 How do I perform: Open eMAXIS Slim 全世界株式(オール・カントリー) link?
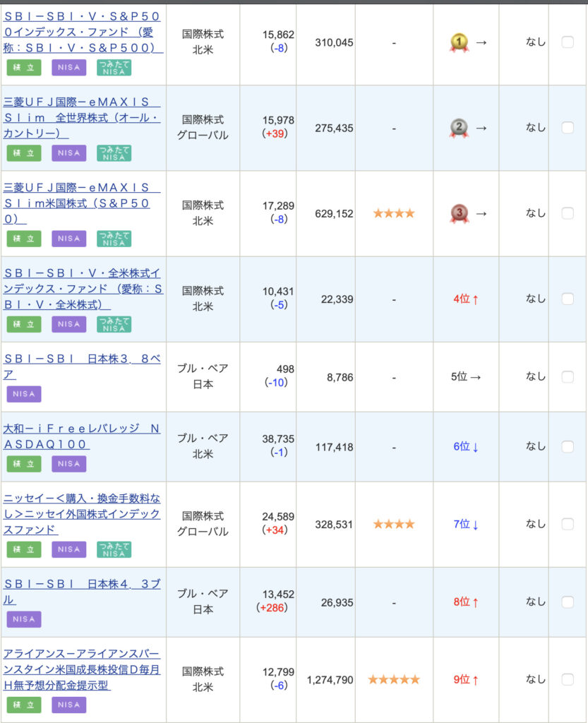pos(82,118)
